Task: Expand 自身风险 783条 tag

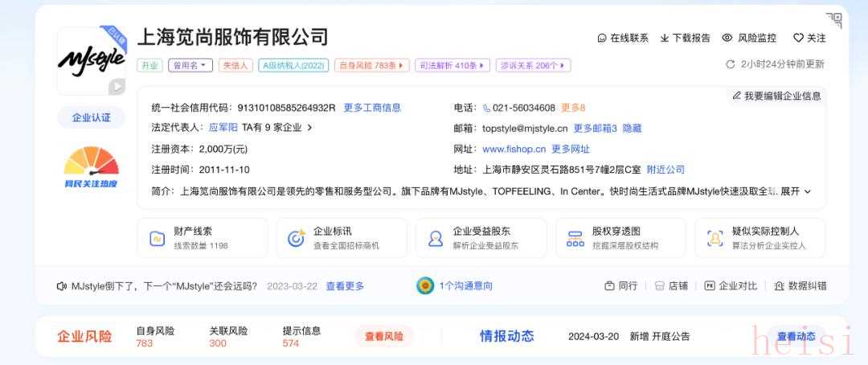Action: pyautogui.click(x=371, y=65)
